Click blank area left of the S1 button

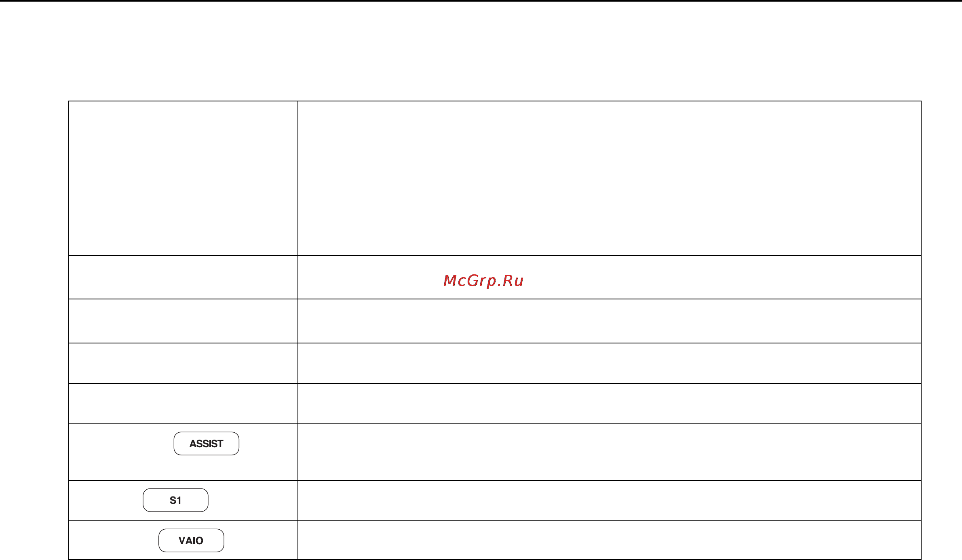point(106,501)
